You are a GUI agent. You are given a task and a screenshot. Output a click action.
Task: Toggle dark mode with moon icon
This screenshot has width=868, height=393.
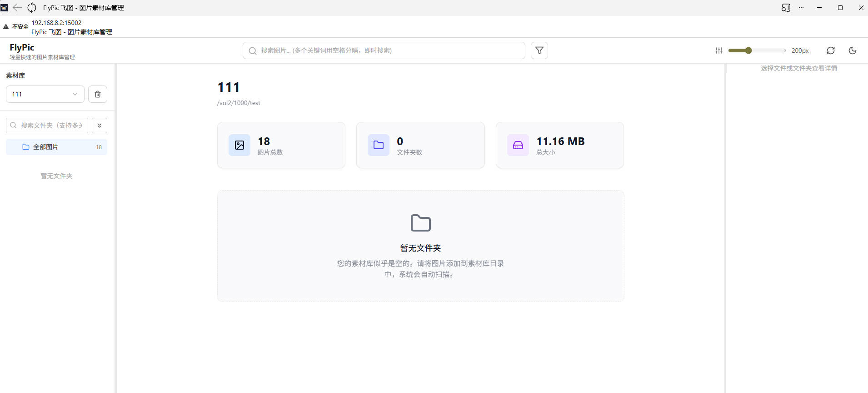852,50
